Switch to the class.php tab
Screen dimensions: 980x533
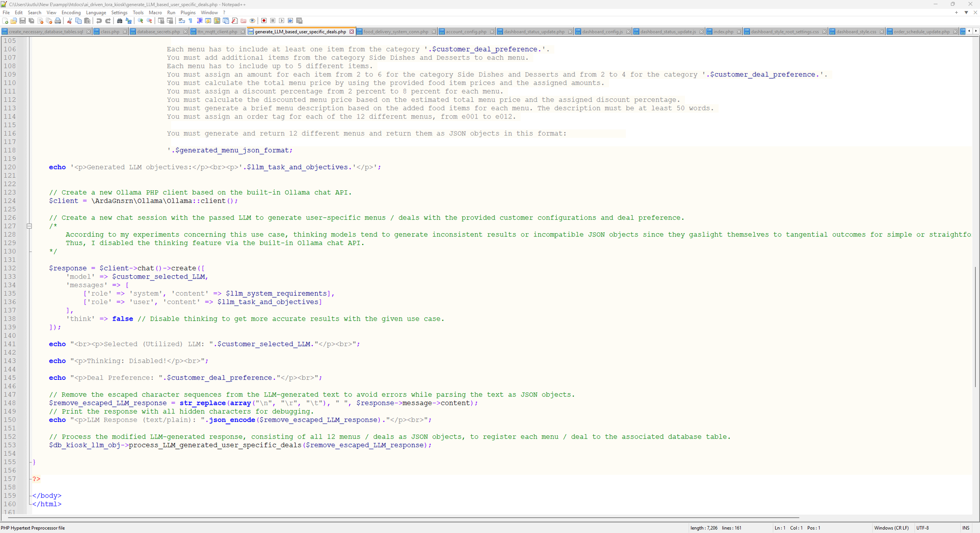click(x=110, y=31)
